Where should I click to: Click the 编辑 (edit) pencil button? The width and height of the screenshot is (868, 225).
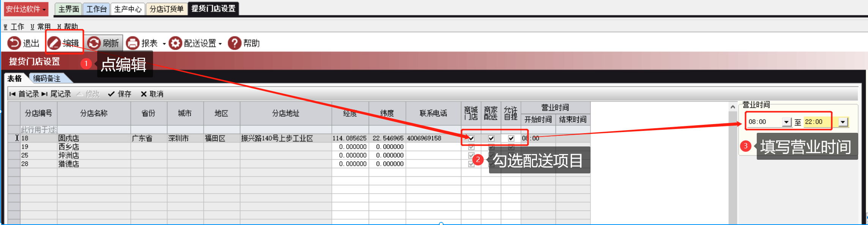coord(63,43)
